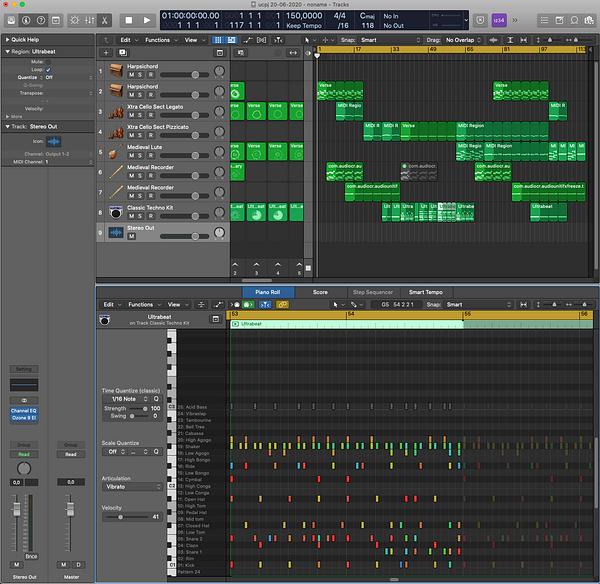Click the add new track plus icon

click(107, 52)
